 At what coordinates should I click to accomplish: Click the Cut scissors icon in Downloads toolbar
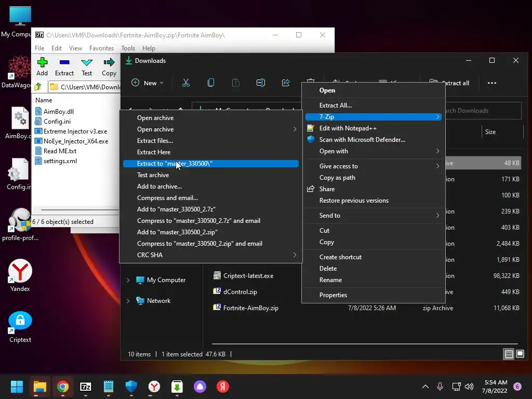coord(186,83)
